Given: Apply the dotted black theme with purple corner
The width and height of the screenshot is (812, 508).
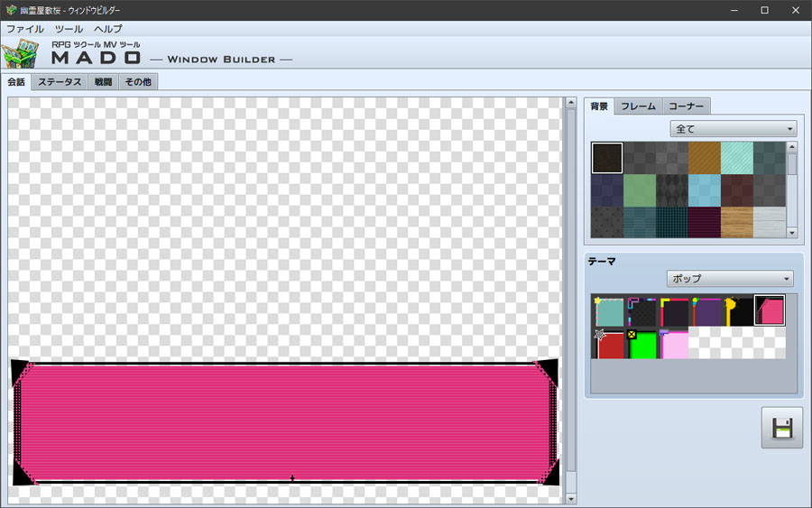Looking at the screenshot, I should (640, 310).
